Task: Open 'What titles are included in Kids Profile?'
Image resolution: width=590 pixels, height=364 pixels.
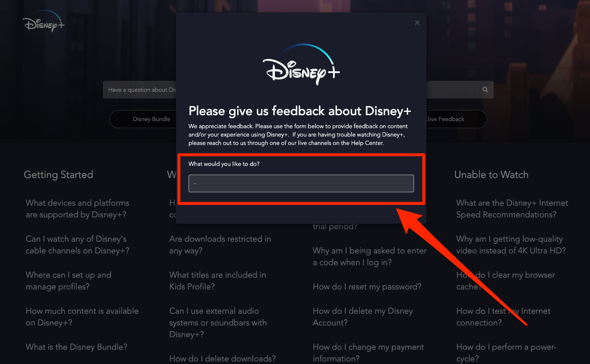Action: [x=217, y=281]
